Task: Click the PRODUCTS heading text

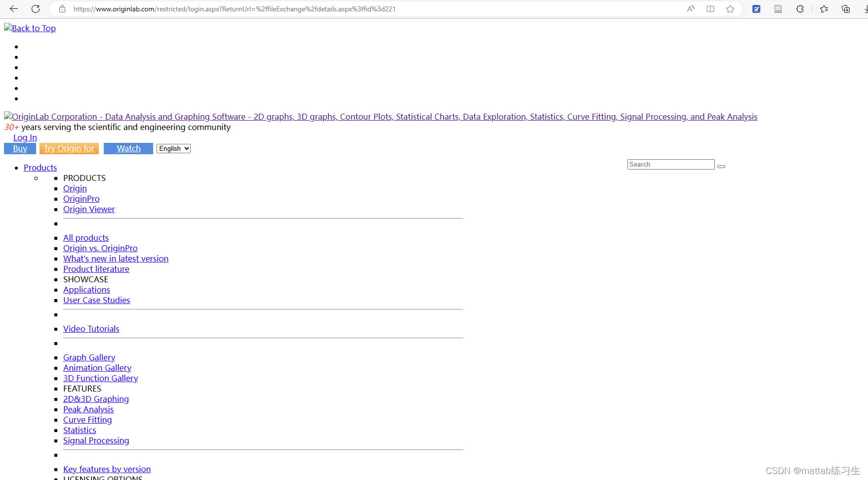Action: point(84,178)
